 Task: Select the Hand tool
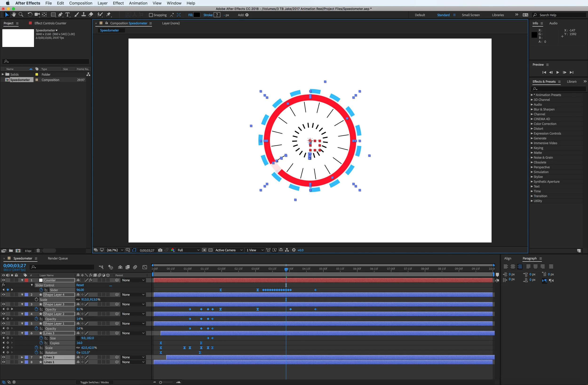tap(14, 15)
